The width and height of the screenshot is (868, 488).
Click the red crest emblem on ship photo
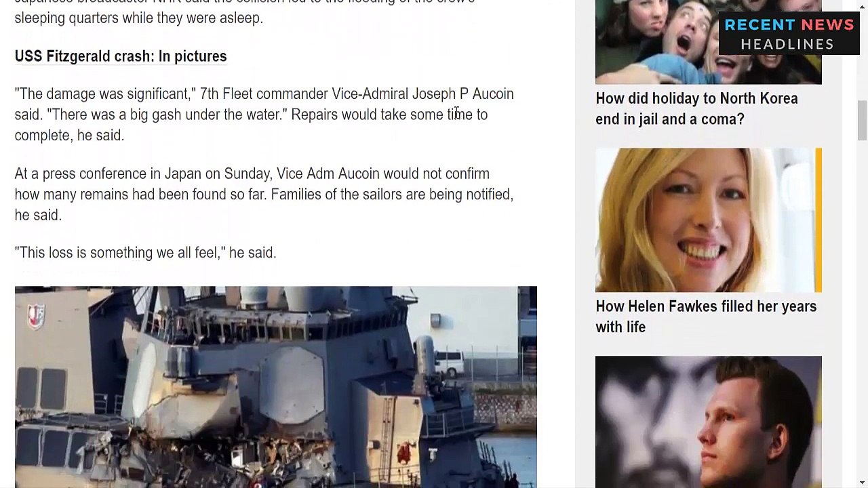(x=36, y=317)
